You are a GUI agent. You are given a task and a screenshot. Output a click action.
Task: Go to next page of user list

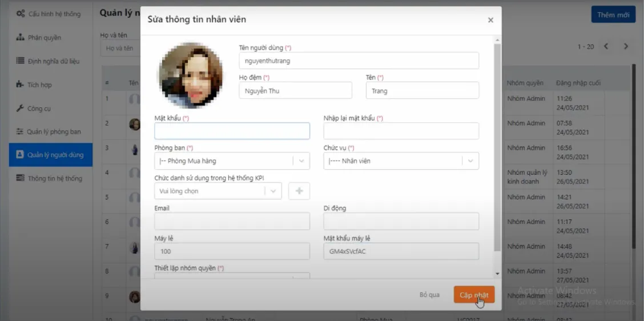click(x=626, y=46)
